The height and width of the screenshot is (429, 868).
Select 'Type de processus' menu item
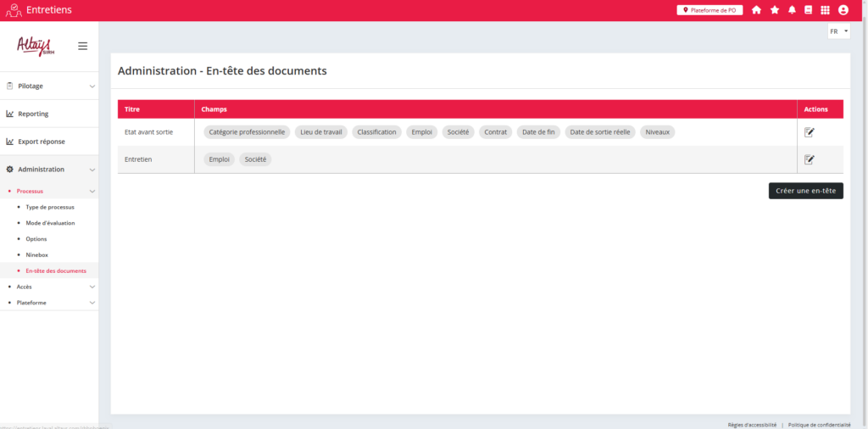pyautogui.click(x=50, y=207)
